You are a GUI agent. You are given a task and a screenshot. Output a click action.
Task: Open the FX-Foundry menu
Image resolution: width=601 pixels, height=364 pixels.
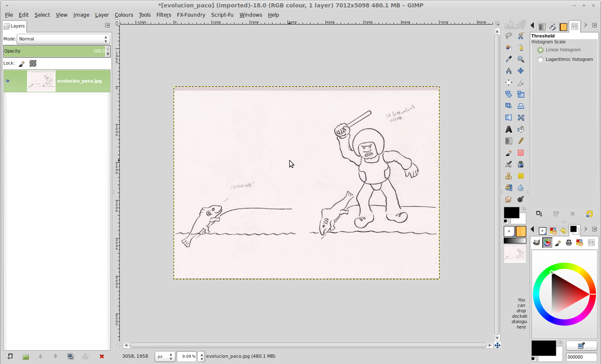tap(191, 15)
